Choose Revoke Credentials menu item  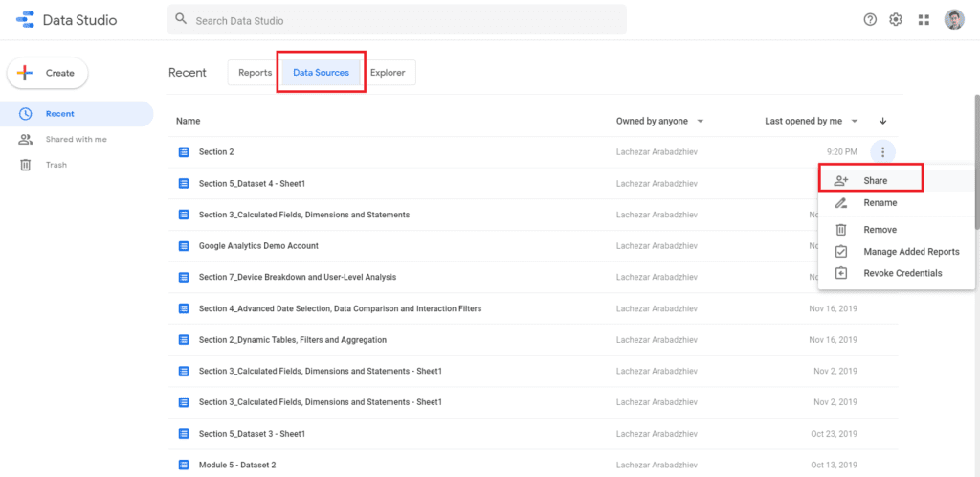coord(896,273)
